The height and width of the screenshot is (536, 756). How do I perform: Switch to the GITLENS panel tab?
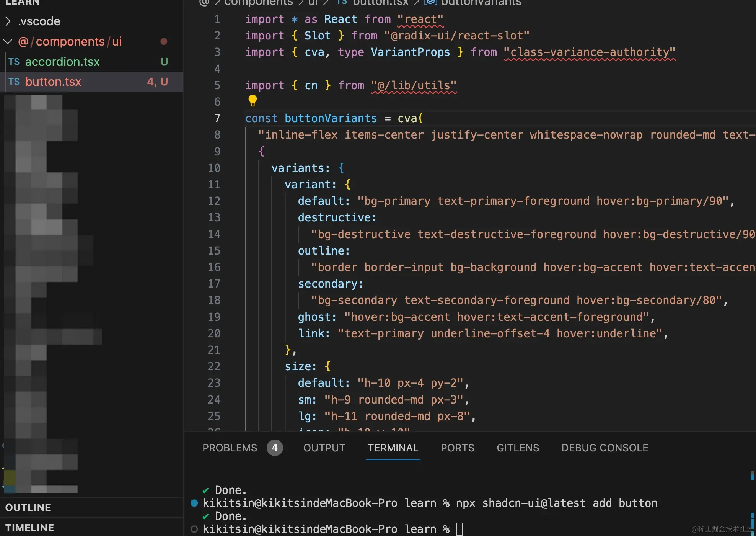click(518, 448)
